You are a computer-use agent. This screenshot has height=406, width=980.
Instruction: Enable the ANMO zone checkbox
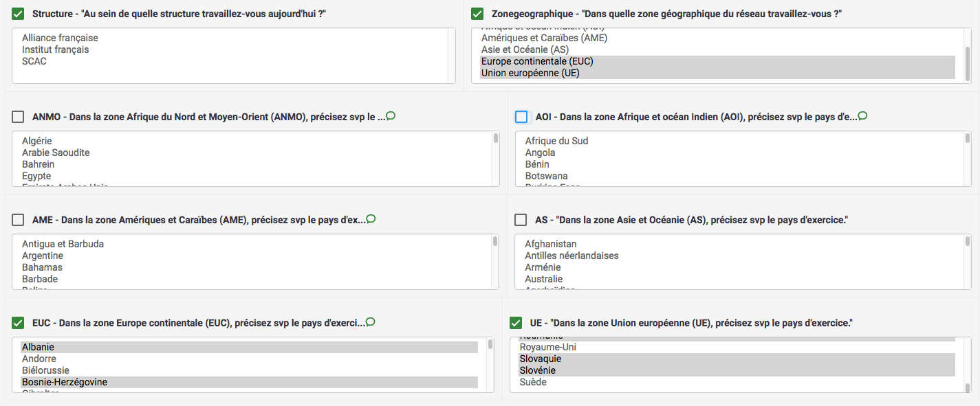(19, 117)
